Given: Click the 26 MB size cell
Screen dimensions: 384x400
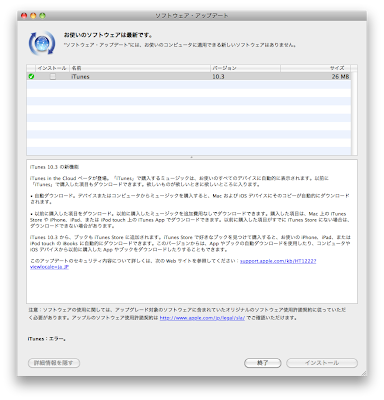Looking at the screenshot, I should click(x=340, y=76).
